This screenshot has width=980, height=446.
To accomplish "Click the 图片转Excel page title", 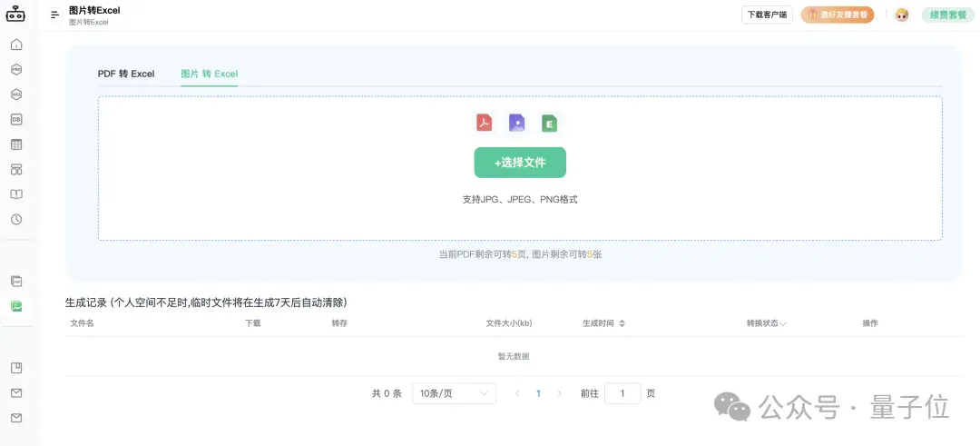I will tap(94, 10).
